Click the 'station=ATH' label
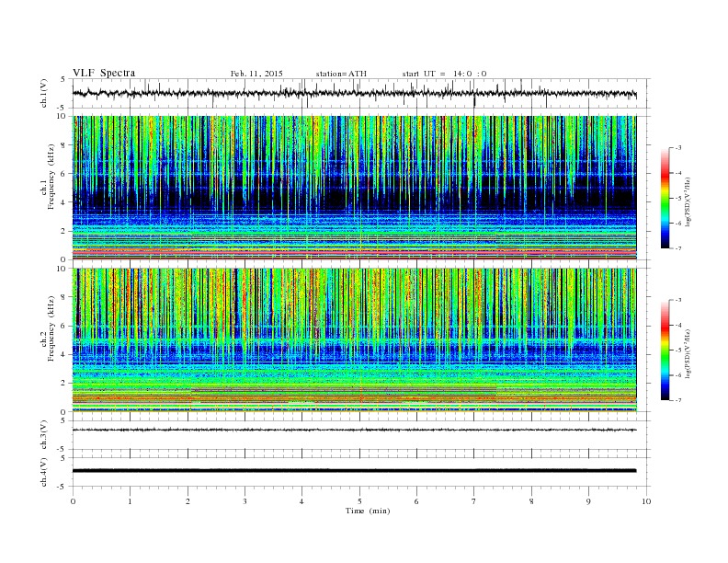The width and height of the screenshot is (728, 563). [x=341, y=74]
